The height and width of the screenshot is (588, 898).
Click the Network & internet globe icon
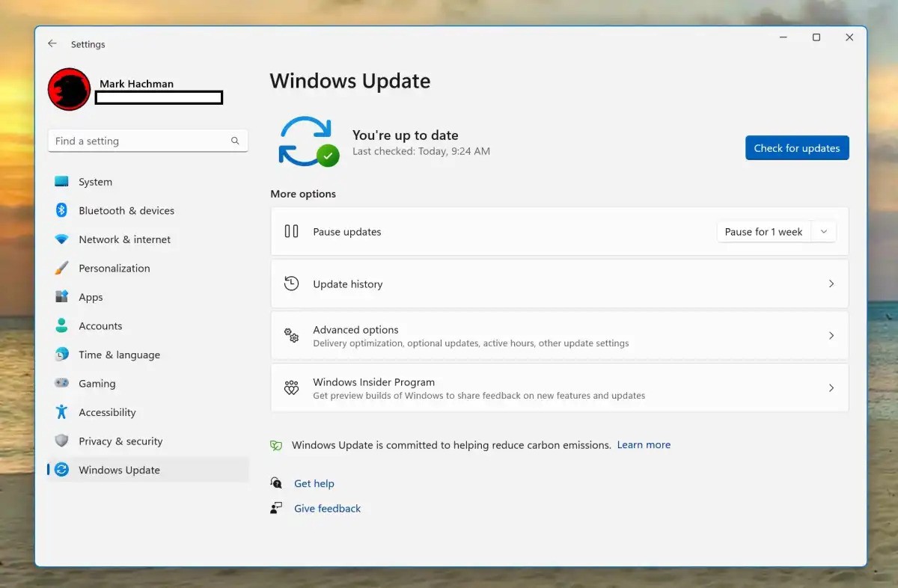tap(61, 239)
